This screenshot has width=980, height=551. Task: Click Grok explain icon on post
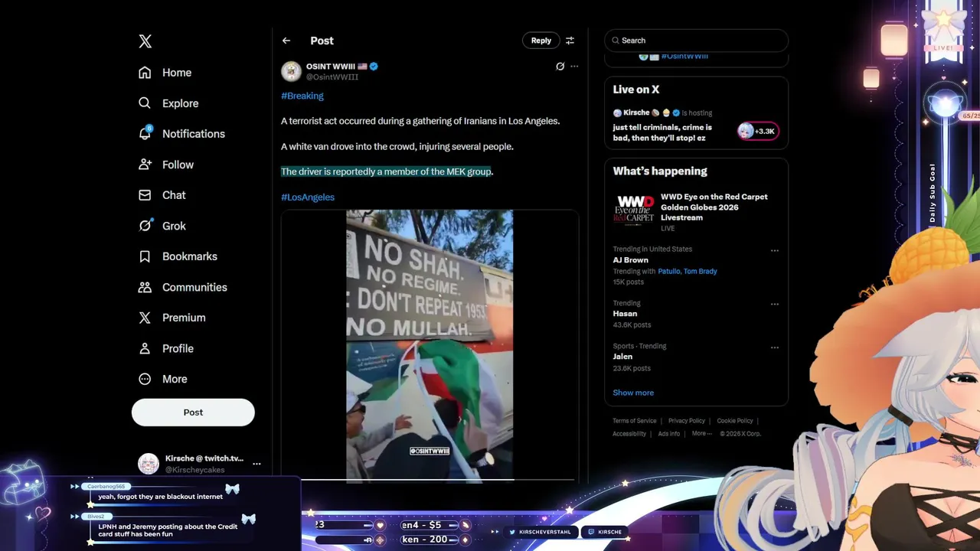click(x=560, y=67)
